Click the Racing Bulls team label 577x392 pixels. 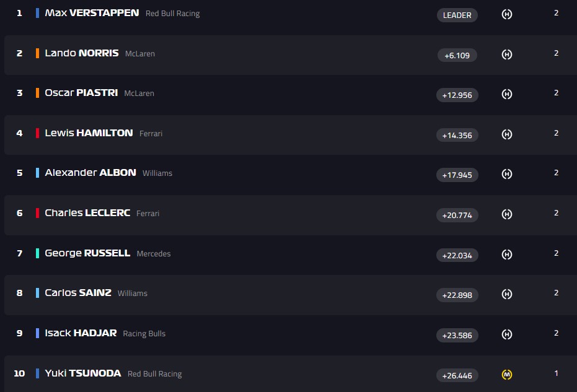[x=144, y=334]
